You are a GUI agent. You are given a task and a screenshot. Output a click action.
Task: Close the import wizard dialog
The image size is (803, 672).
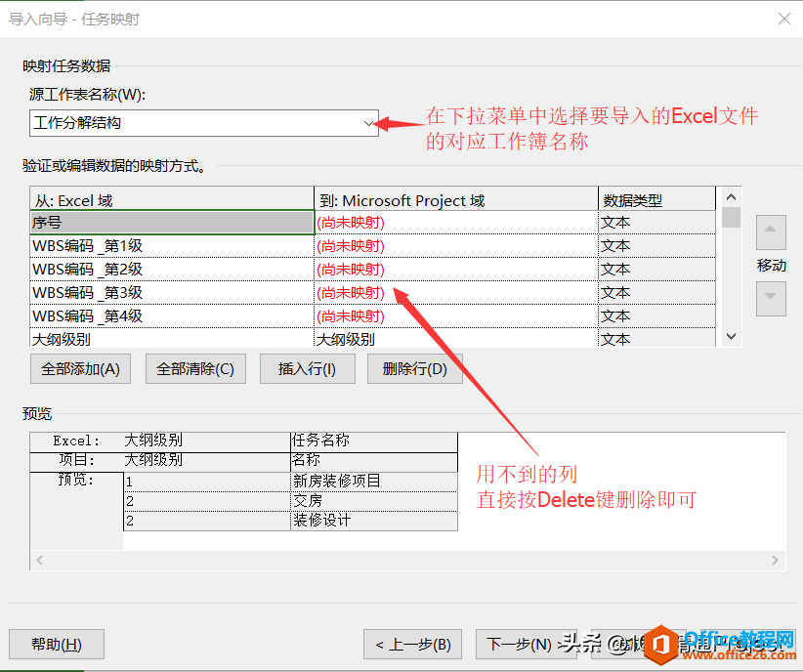coord(783,19)
